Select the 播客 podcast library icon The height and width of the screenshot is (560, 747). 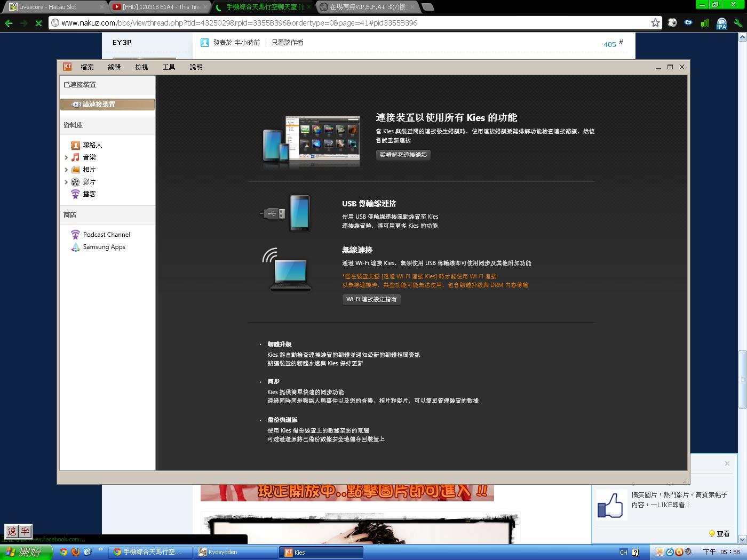[75, 194]
